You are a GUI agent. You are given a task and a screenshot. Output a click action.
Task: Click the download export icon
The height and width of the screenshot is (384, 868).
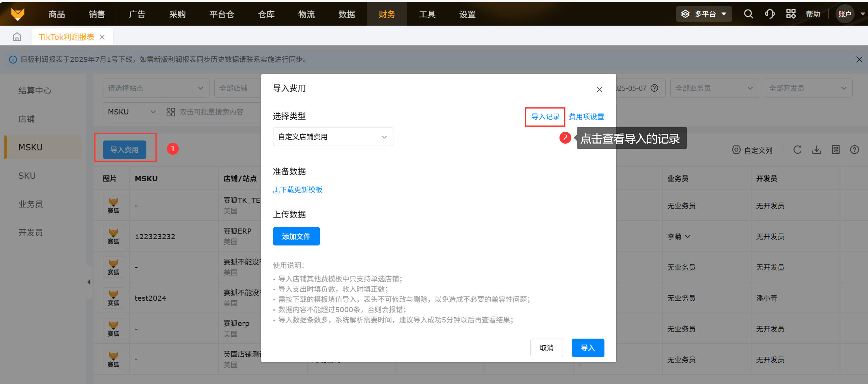point(817,150)
